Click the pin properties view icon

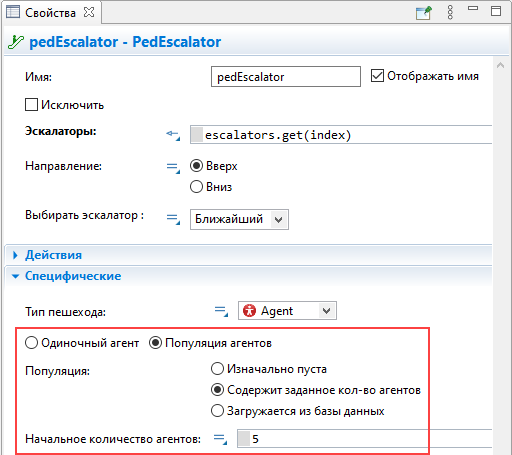click(424, 13)
